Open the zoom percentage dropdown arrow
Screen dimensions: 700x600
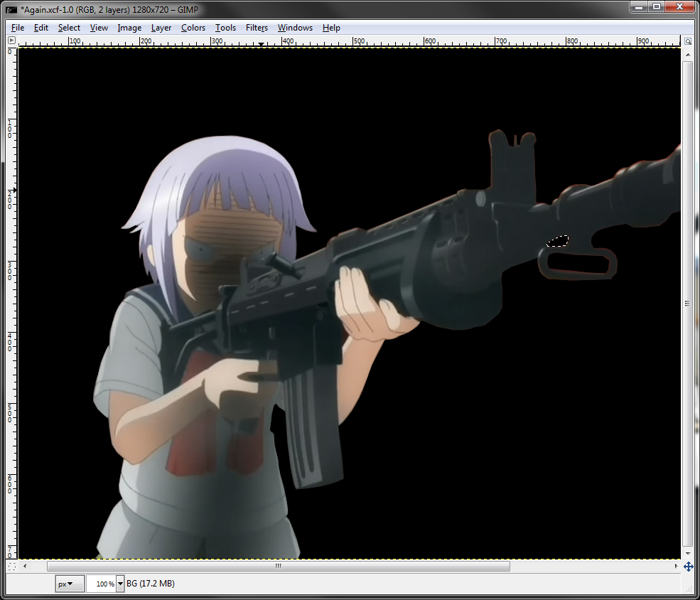click(x=120, y=584)
